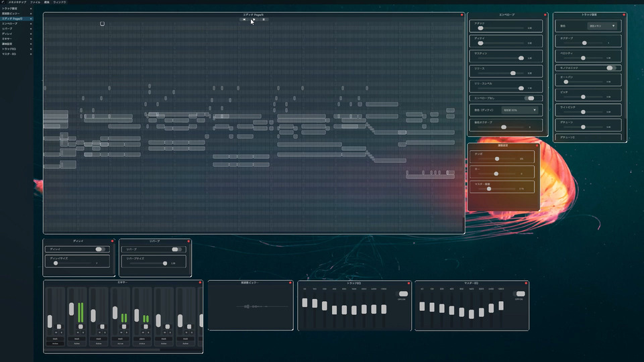Click the × next to トラックEQ in sidebar
The width and height of the screenshot is (644, 362).
31,49
